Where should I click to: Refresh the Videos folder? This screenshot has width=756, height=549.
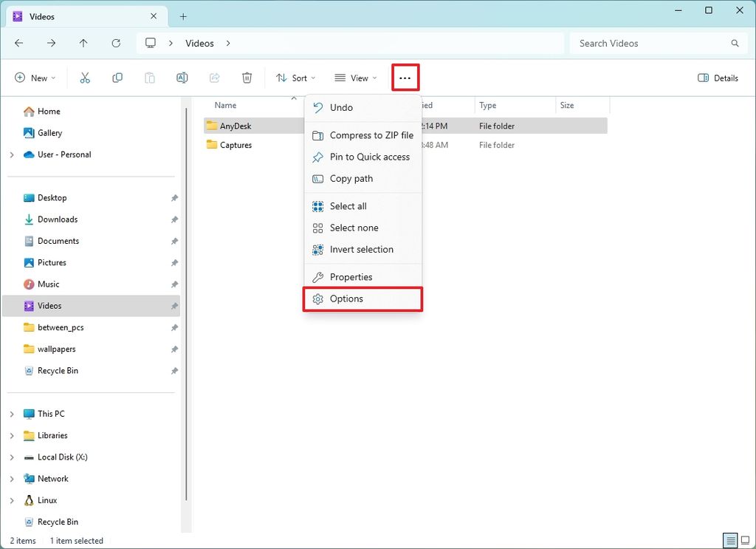[116, 43]
